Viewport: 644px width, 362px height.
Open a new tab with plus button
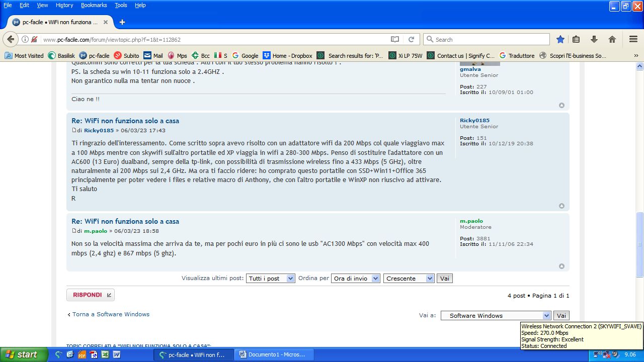tap(122, 22)
